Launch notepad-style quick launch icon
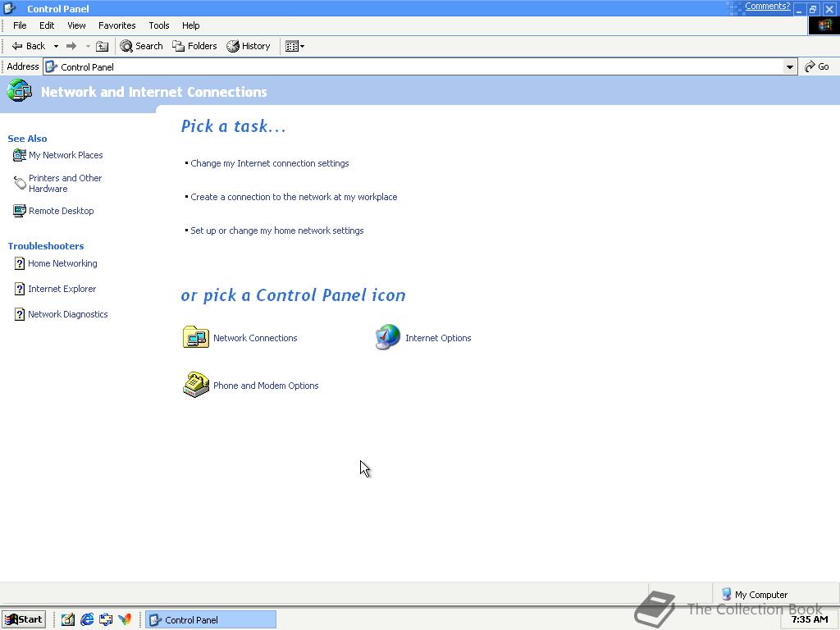Image resolution: width=840 pixels, height=630 pixels. tap(68, 620)
